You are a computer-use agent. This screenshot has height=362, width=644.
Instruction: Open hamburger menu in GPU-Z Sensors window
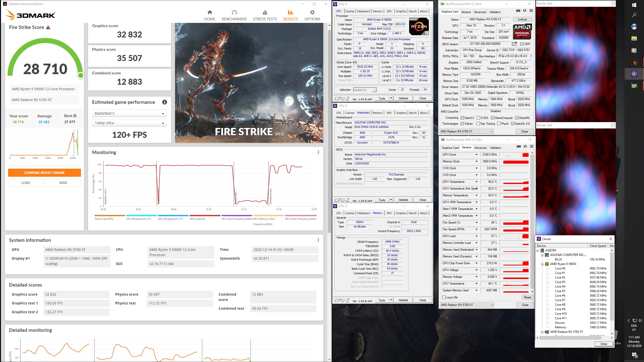(x=532, y=147)
